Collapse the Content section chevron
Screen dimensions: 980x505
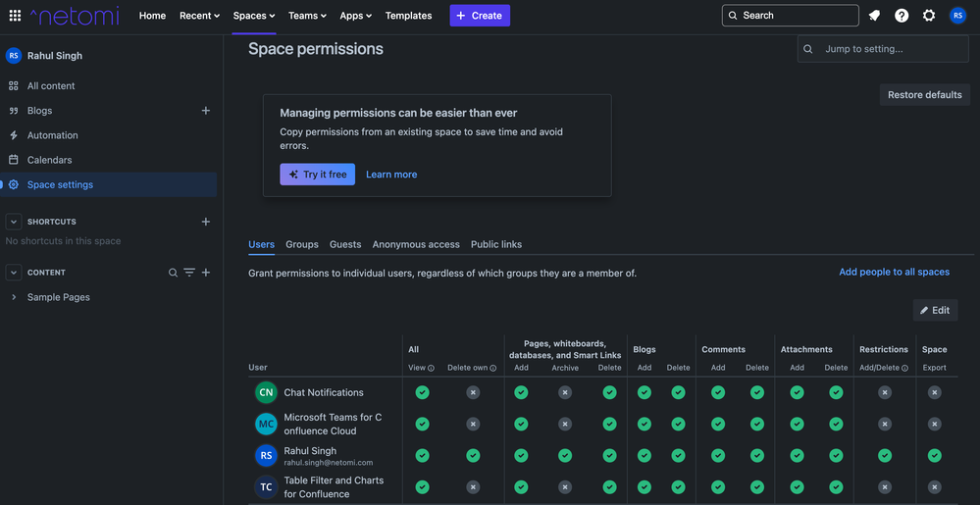click(x=13, y=273)
